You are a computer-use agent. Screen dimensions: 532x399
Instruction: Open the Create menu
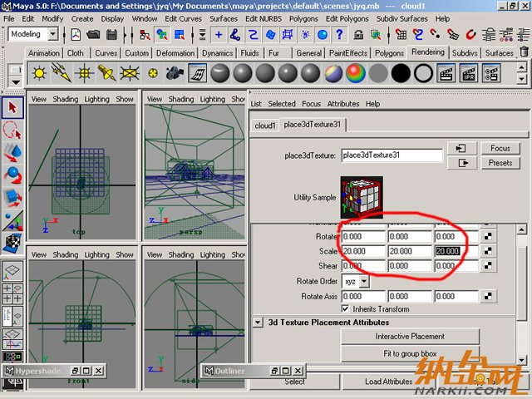[81, 18]
